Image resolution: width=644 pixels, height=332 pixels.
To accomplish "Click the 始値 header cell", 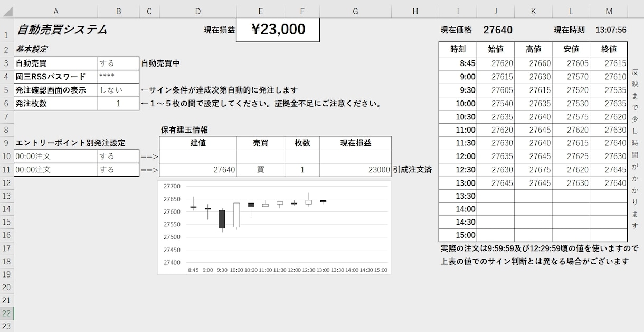I will point(496,49).
